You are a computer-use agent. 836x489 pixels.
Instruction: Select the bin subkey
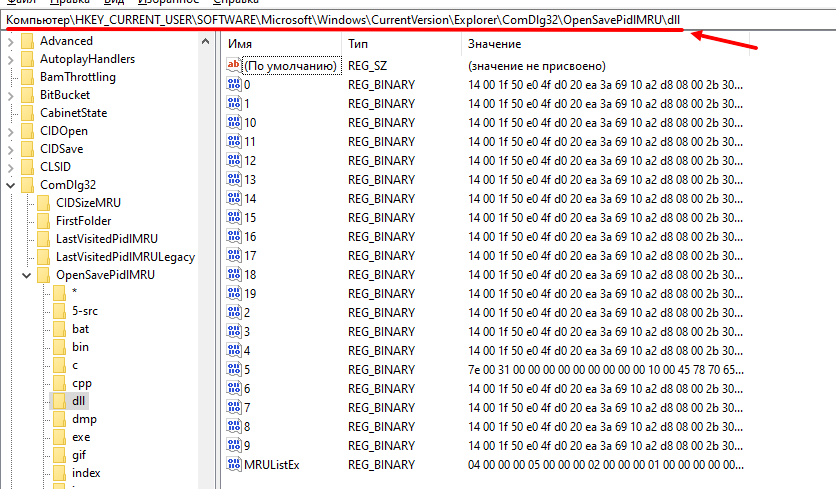(81, 347)
